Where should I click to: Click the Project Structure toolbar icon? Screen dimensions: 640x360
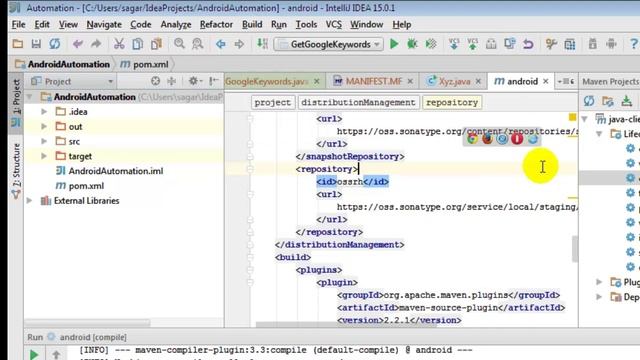570,44
